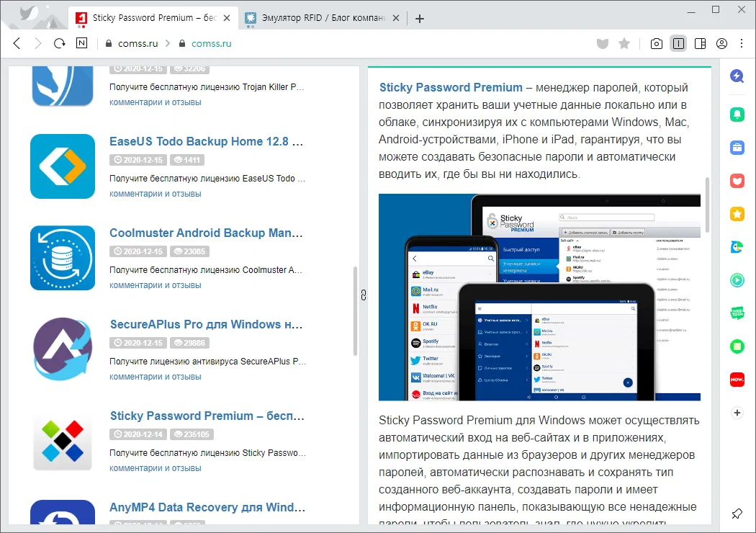
Task: Switch to Sticky Password Premium tab
Action: pos(153,18)
